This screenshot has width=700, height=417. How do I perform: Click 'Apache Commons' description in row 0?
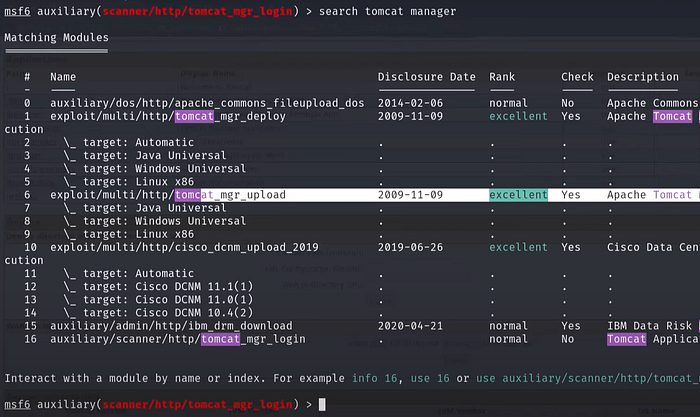coord(652,103)
